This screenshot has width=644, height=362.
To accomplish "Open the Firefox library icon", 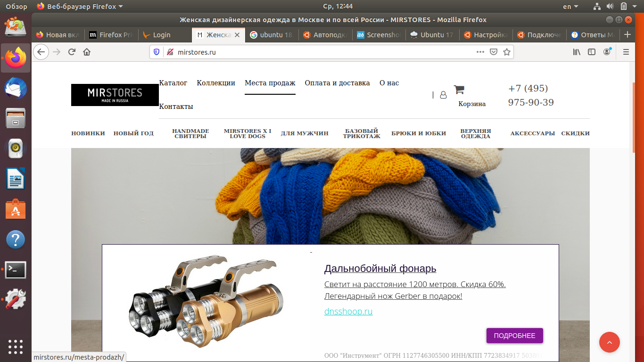I will tap(577, 52).
